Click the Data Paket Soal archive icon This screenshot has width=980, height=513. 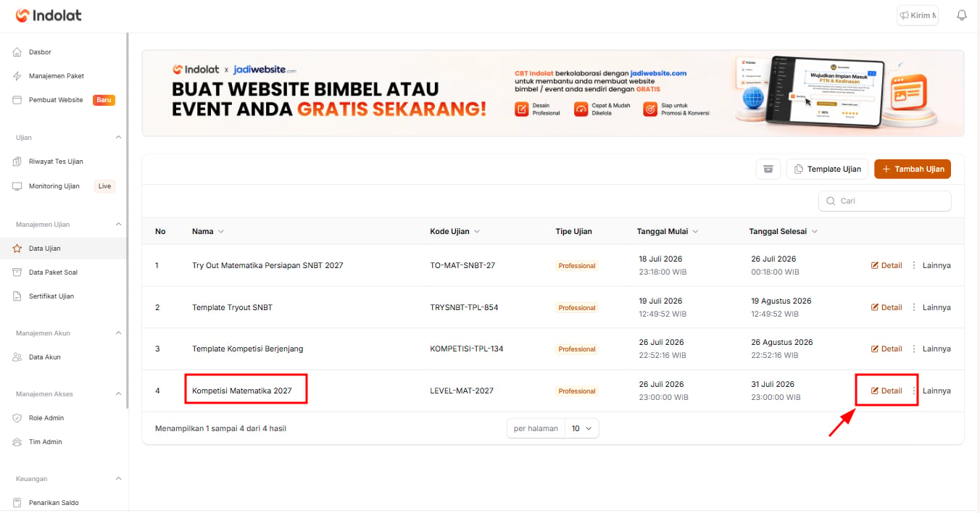click(x=17, y=272)
